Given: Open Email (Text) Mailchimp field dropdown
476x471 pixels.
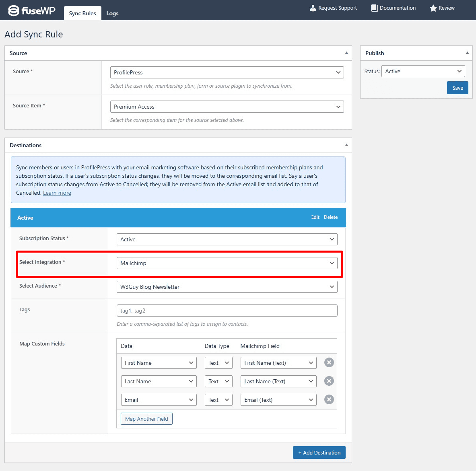Looking at the screenshot, I should 278,400.
